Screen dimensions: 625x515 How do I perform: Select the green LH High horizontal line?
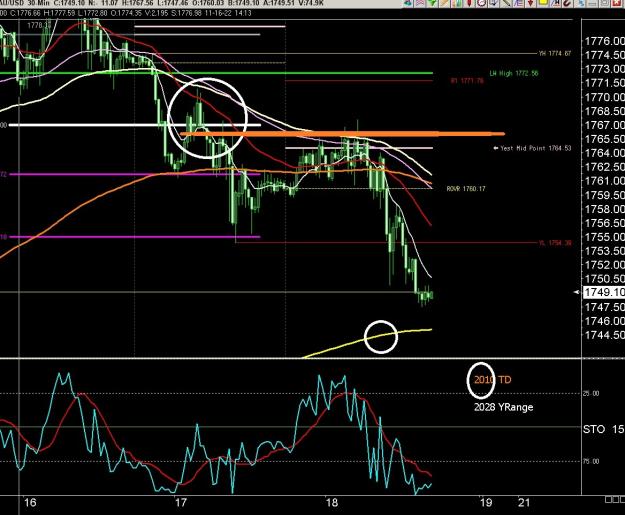coord(216,73)
